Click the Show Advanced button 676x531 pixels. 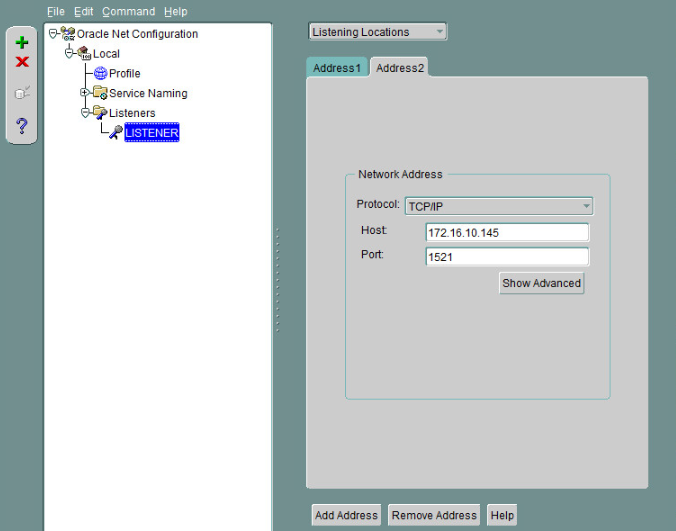[x=541, y=283]
